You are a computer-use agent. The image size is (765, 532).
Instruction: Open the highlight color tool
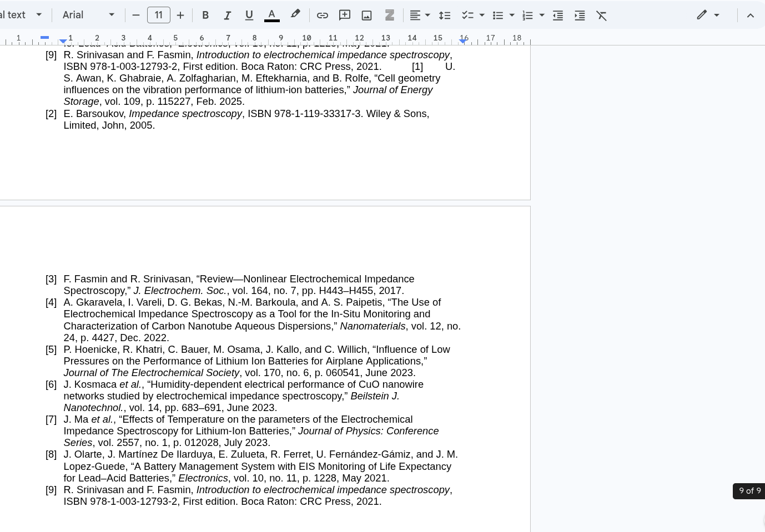[x=295, y=15]
